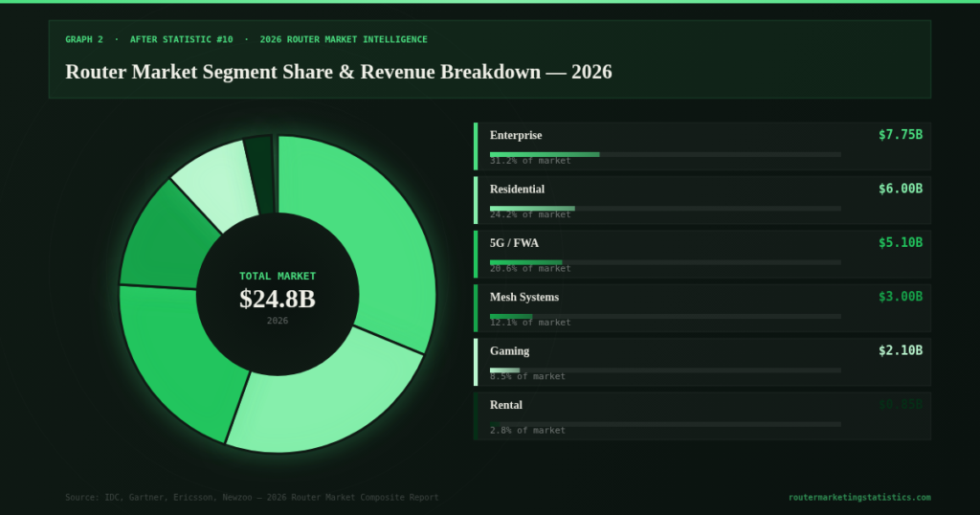Click the Enterprise segment row
The width and height of the screenshot is (980, 515).
point(702,146)
